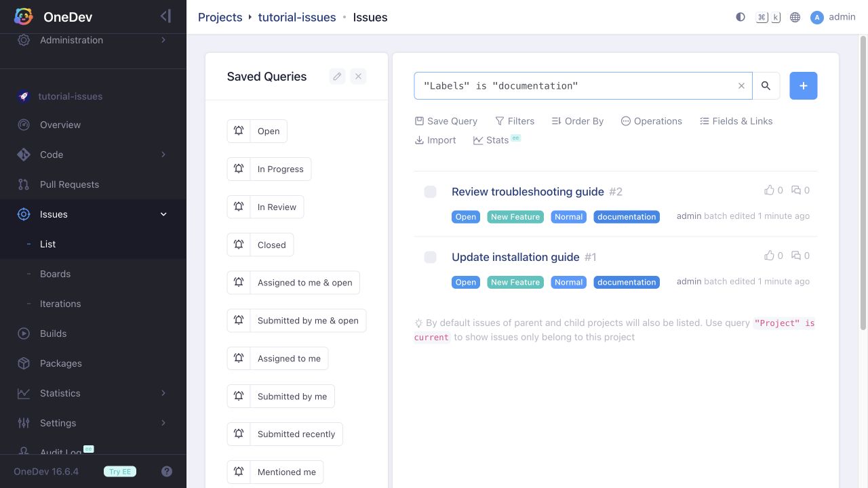Click the bell icon for In Review
The height and width of the screenshot is (488, 868).
click(x=239, y=207)
